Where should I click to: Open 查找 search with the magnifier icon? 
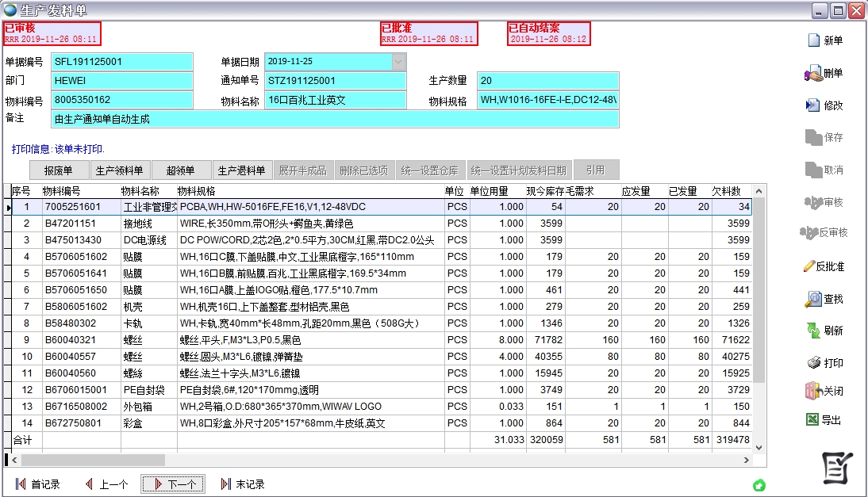813,299
